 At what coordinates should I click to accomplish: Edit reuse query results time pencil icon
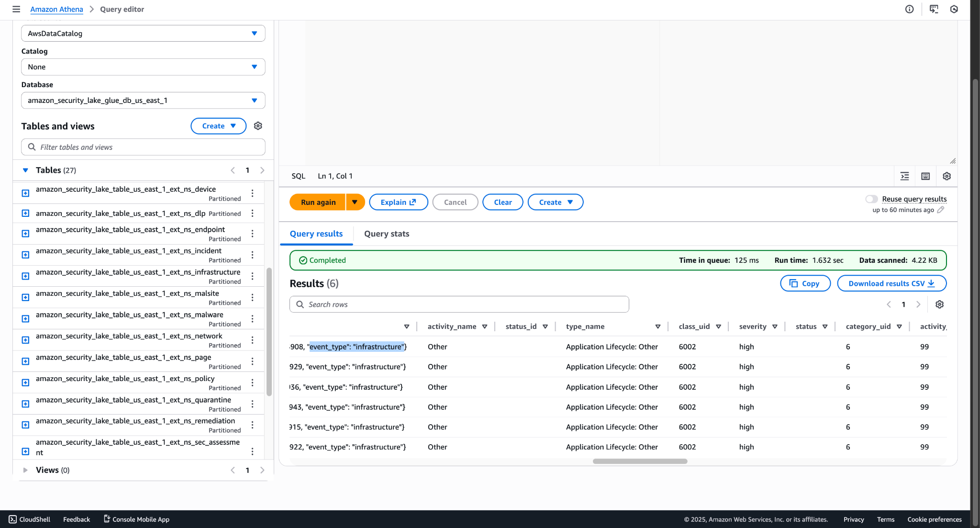coord(940,210)
